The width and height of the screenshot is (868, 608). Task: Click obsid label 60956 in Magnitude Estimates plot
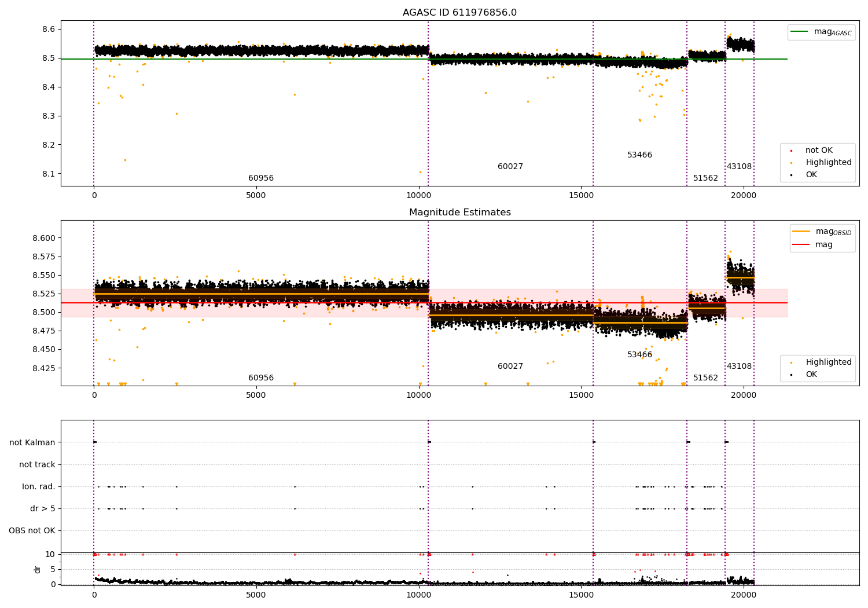(x=261, y=378)
